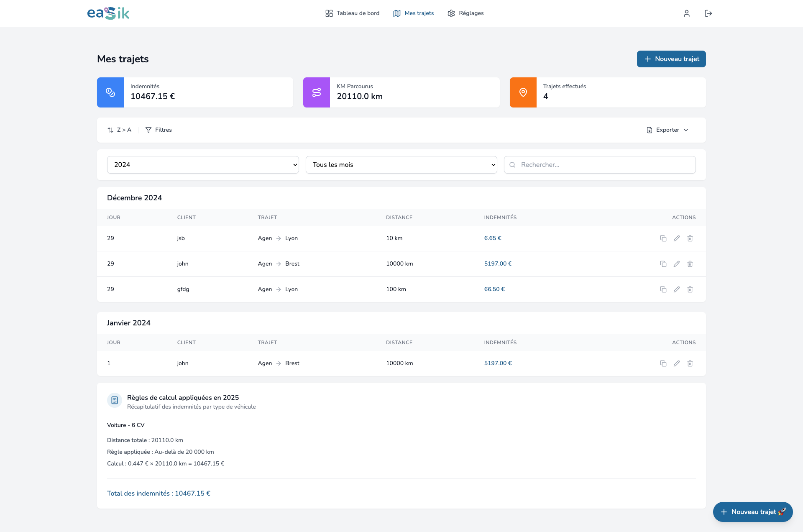Screen dimensions: 803x532
Task: Expand the Exporter dropdown
Action: 667,130
